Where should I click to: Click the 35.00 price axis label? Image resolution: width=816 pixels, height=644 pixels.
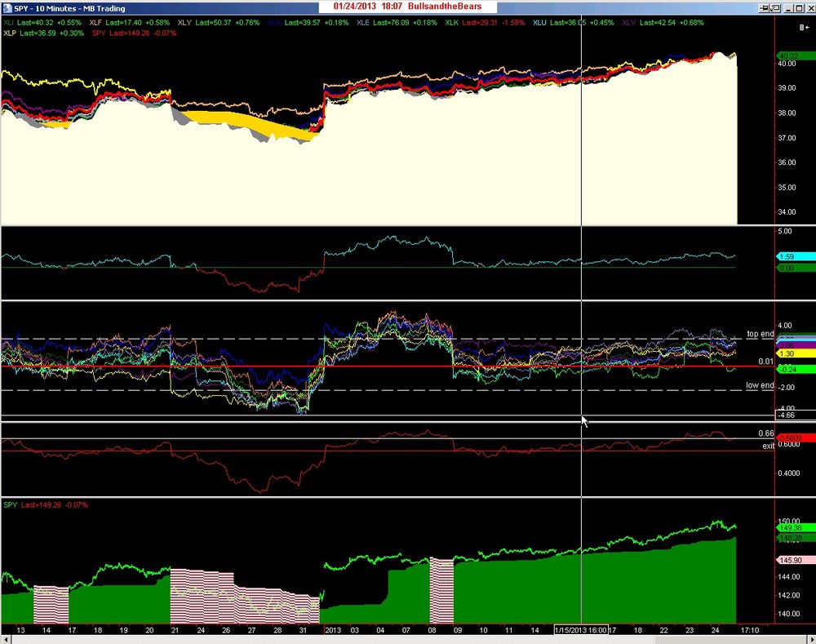pyautogui.click(x=787, y=188)
